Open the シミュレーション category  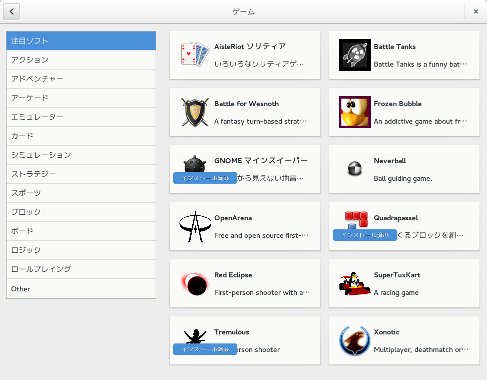pos(81,155)
